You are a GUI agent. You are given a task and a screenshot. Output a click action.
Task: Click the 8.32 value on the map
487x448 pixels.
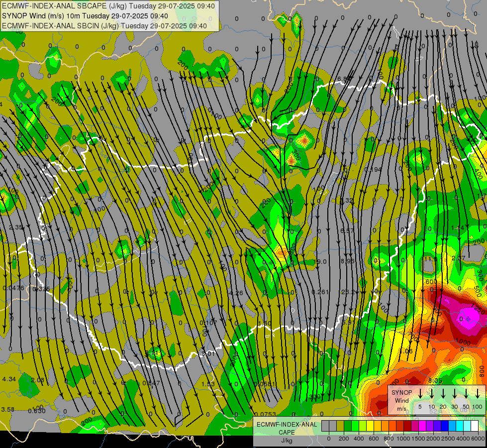347,201
